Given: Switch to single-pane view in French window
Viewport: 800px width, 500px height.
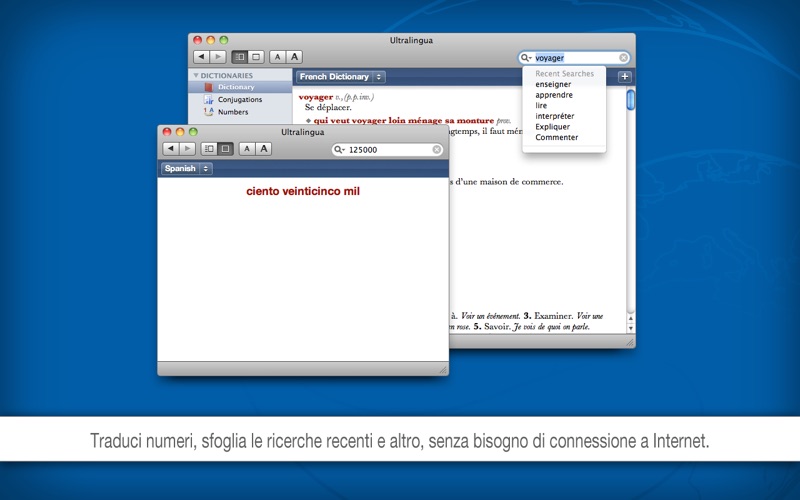Looking at the screenshot, I should pyautogui.click(x=256, y=57).
